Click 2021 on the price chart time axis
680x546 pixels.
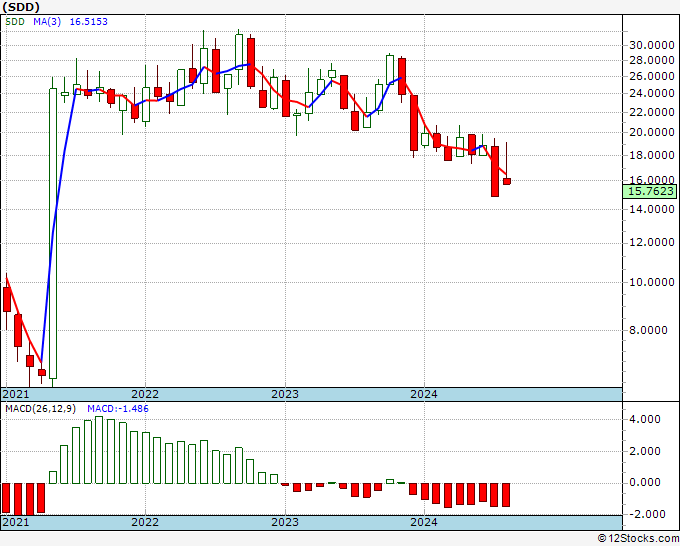point(16,394)
